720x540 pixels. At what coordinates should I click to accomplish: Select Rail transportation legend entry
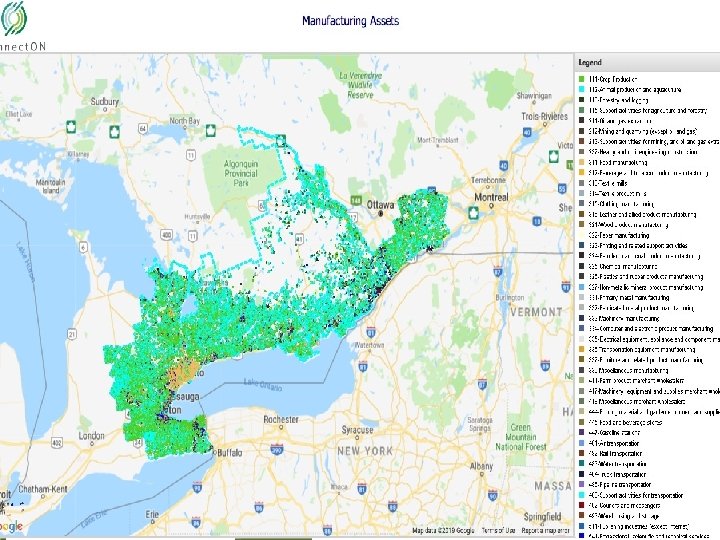pyautogui.click(x=615, y=453)
